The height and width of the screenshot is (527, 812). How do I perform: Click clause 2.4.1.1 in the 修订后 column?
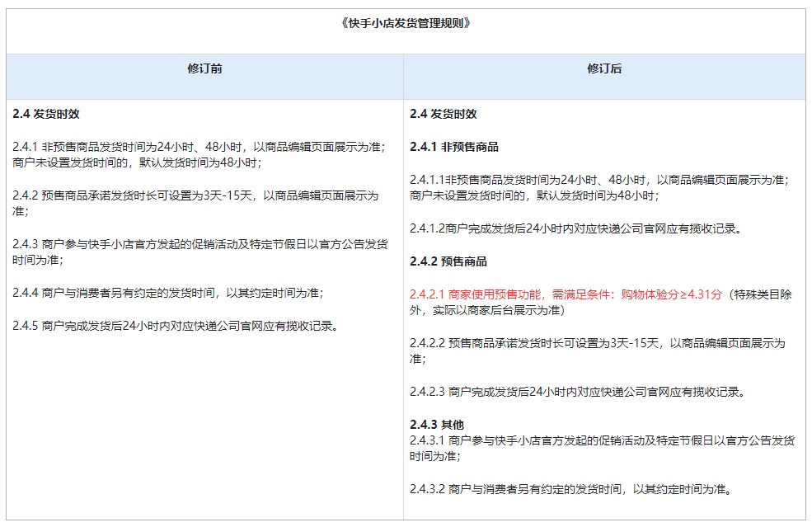coord(599,187)
